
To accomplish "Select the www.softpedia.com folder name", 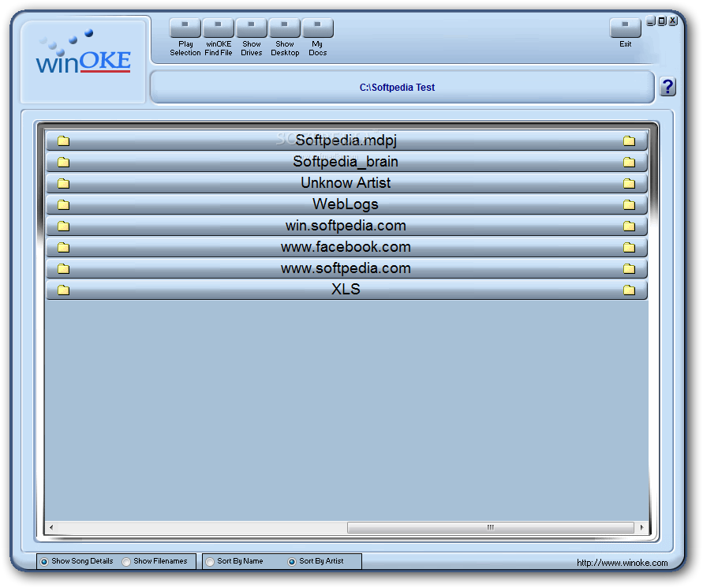I will (x=346, y=268).
